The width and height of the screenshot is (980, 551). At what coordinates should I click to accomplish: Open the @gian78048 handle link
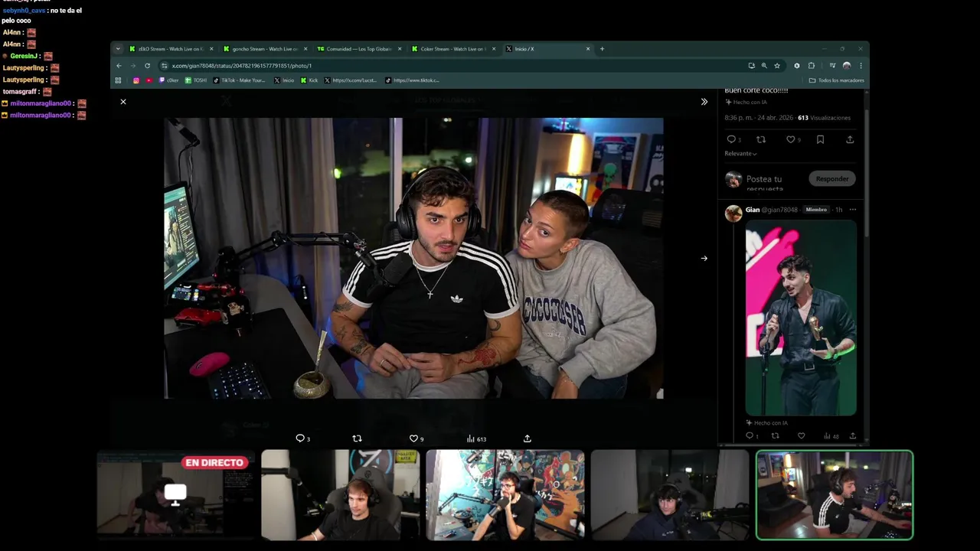tap(780, 210)
